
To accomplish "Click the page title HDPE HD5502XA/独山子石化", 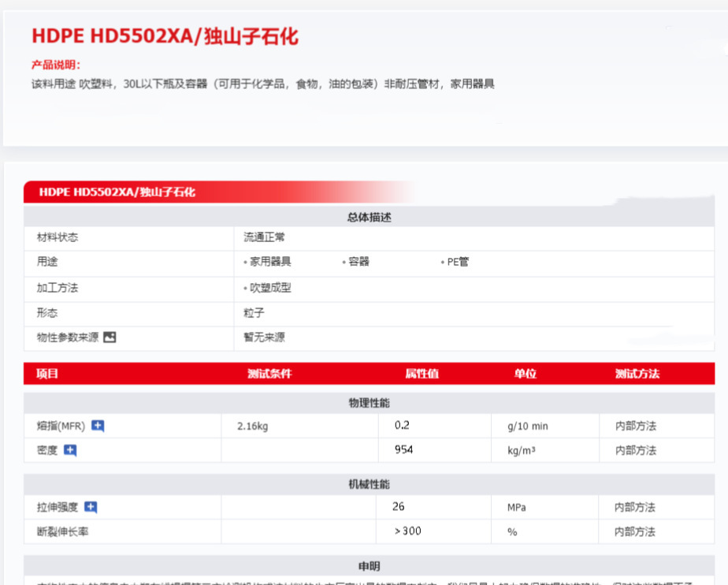I will (165, 36).
